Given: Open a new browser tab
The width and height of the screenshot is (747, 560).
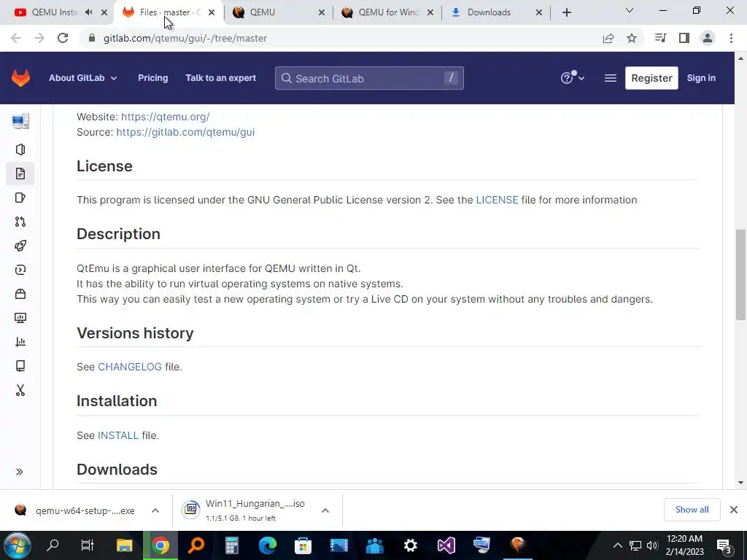Looking at the screenshot, I should 566,12.
